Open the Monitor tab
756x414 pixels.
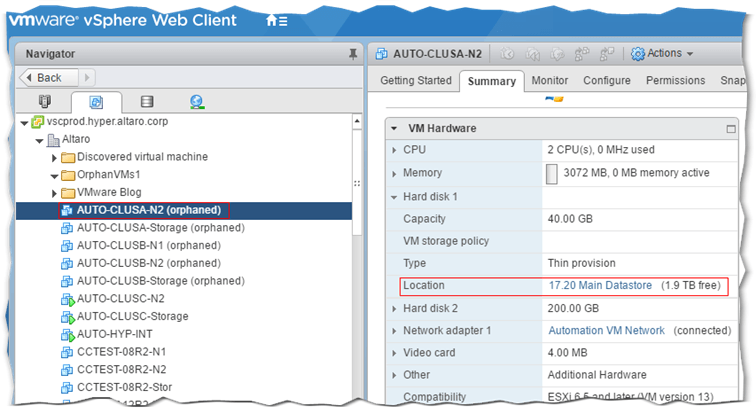click(x=550, y=80)
